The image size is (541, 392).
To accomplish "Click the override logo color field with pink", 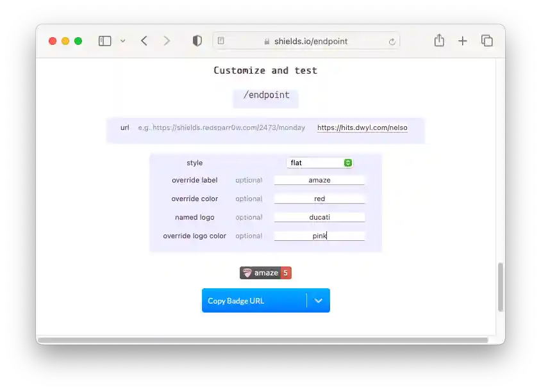I will click(319, 236).
